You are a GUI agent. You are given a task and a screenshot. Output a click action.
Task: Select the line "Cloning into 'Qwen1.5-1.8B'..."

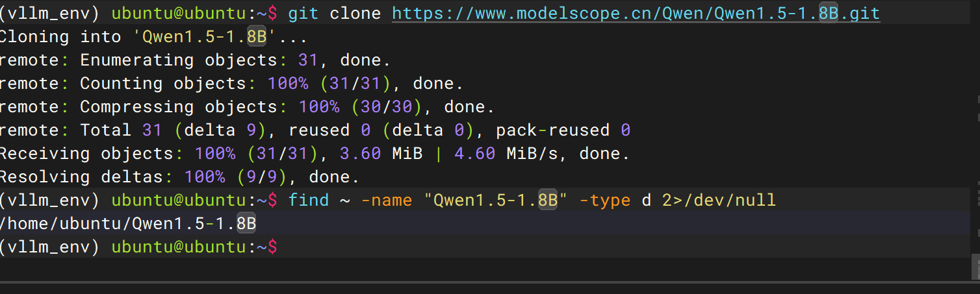coord(153,36)
